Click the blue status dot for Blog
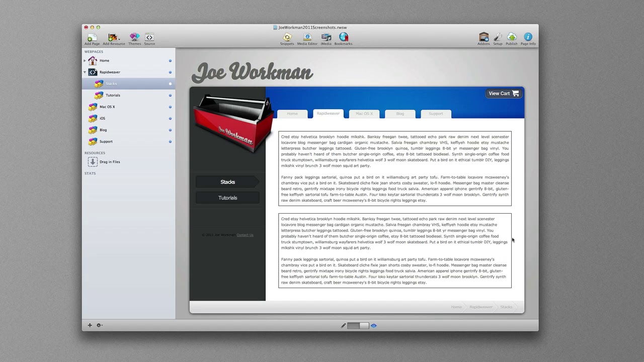 170,130
